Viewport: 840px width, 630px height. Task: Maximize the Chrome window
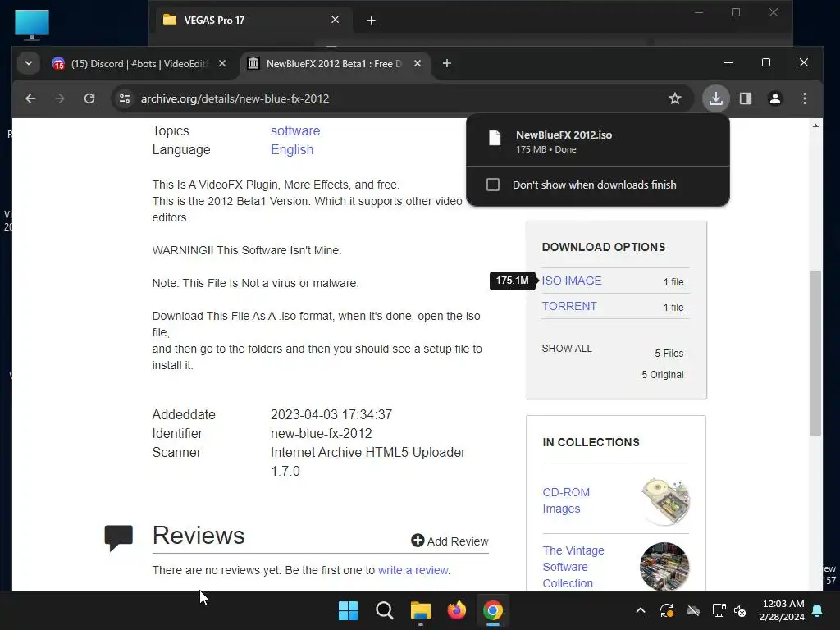[x=766, y=62]
